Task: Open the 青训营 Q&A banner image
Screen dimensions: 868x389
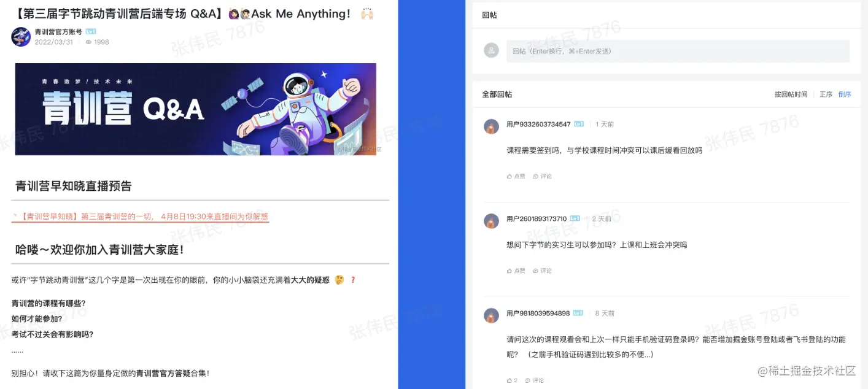Action: click(x=196, y=109)
